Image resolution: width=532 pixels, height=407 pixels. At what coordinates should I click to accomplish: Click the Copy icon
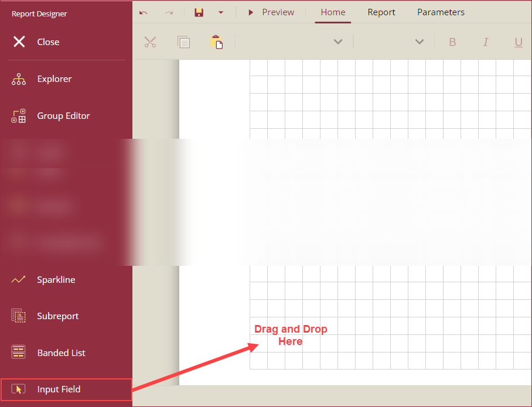point(183,42)
